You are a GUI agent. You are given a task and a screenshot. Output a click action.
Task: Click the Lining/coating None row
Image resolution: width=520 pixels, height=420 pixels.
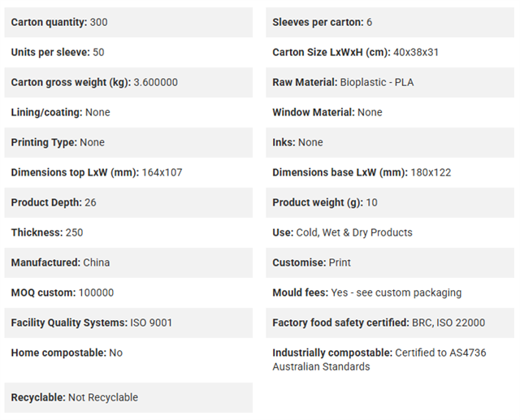[x=128, y=112]
